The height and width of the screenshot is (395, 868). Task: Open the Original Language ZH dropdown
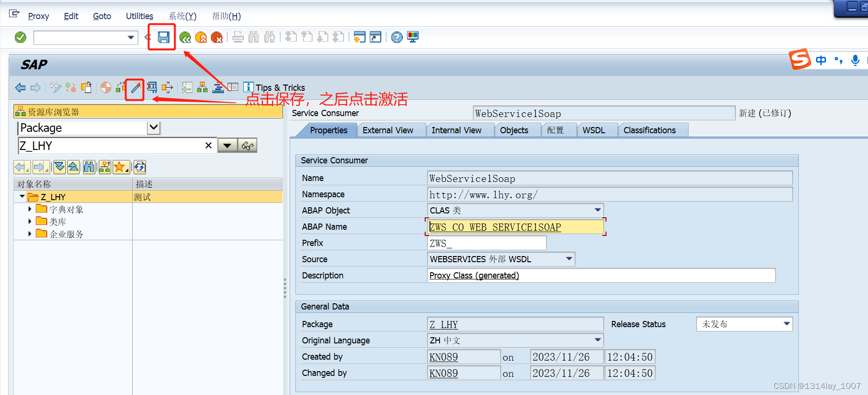pyautogui.click(x=597, y=340)
